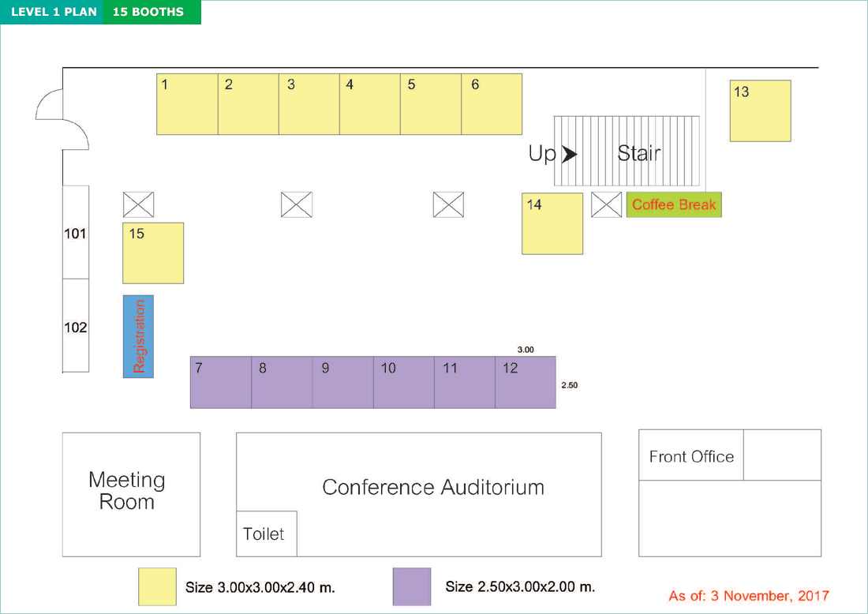Screen dimensions: 868x614
Task: Click the crossed box above booth 15
Action: point(138,205)
